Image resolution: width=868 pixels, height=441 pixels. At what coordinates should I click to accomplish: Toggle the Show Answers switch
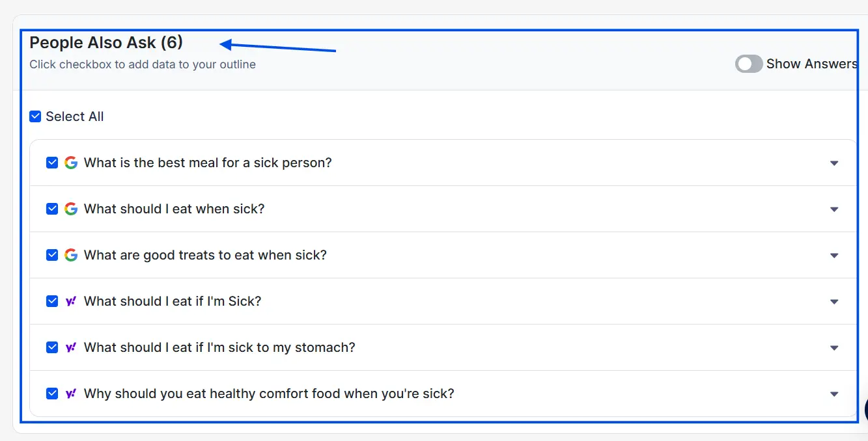point(749,64)
